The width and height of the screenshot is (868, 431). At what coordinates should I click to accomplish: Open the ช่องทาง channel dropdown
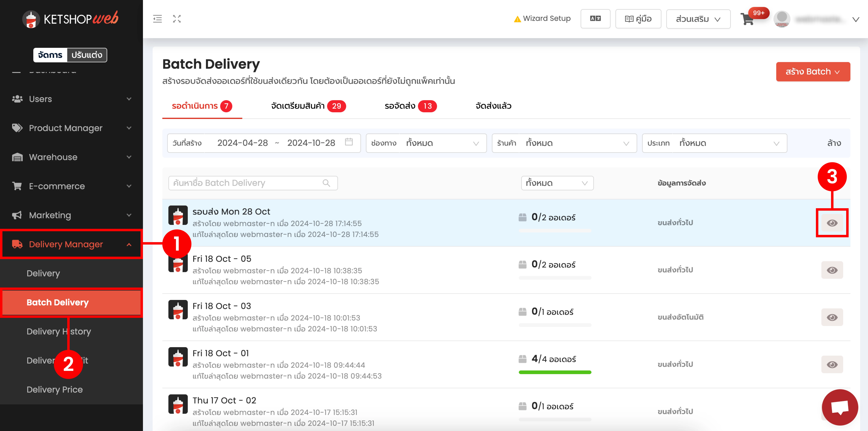(426, 143)
